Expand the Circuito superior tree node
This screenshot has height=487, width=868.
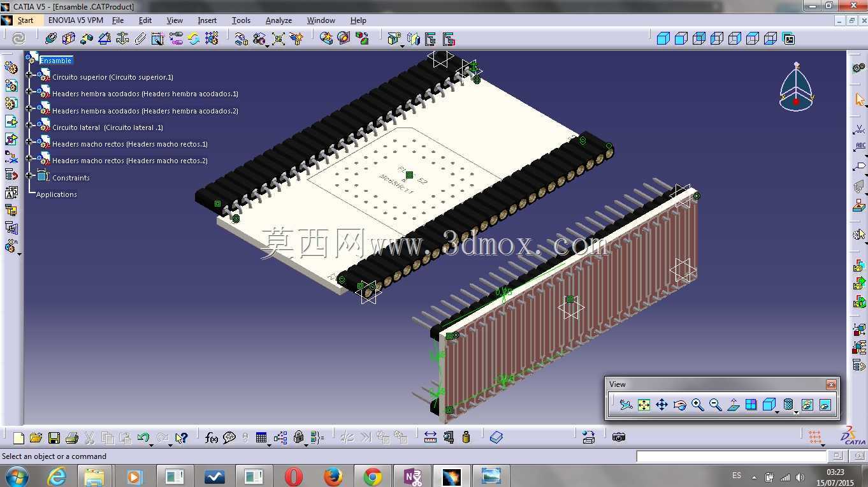pyautogui.click(x=29, y=75)
